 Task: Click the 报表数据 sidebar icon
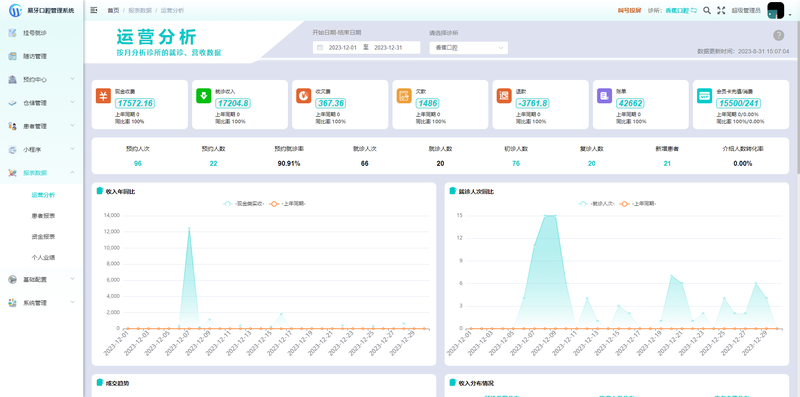13,173
